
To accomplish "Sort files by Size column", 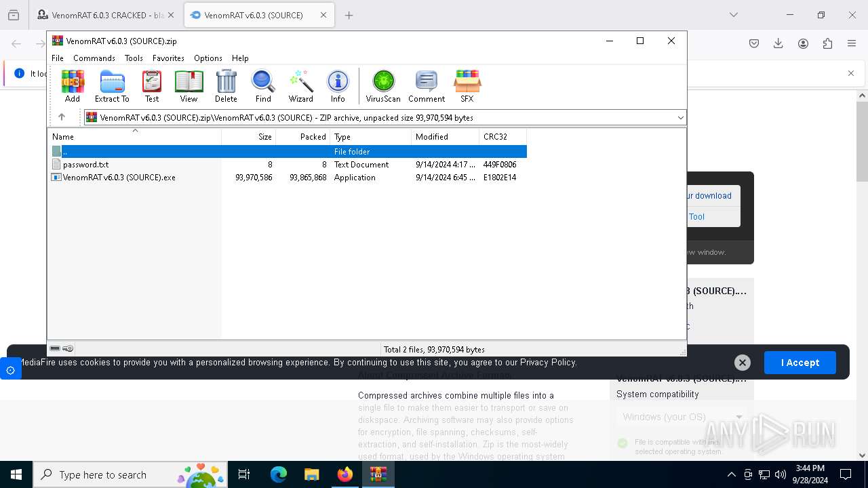I will pyautogui.click(x=248, y=136).
